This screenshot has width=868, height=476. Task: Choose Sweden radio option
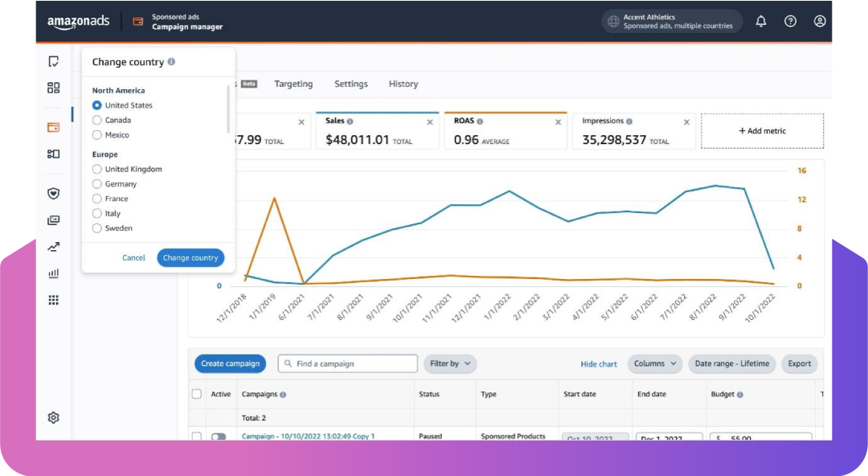click(x=97, y=228)
